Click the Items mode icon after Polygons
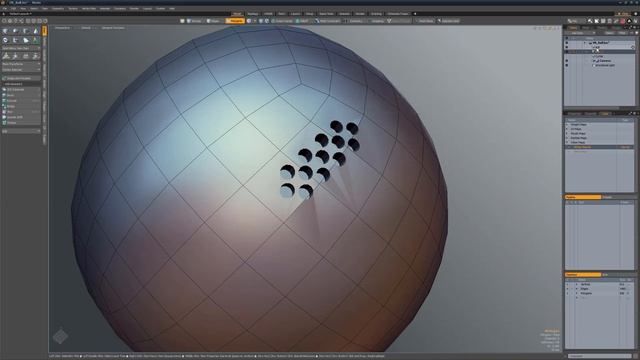Screen dimensions: 640x360 [x=249, y=21]
